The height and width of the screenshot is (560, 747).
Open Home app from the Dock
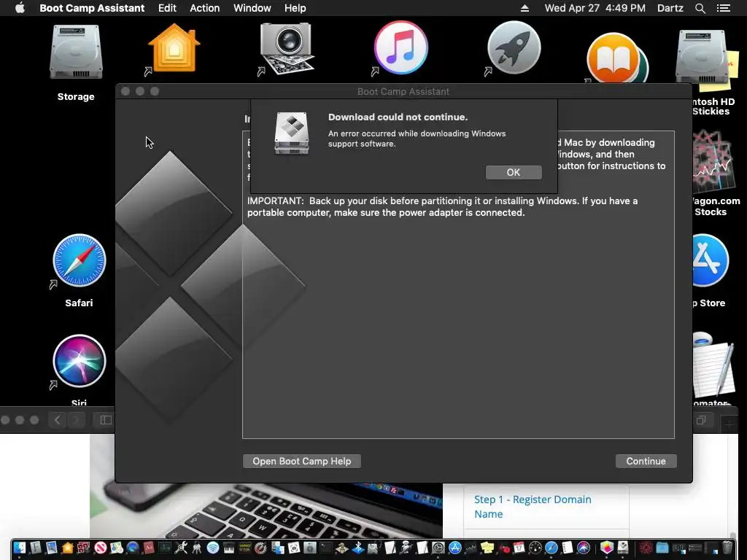coord(68,548)
